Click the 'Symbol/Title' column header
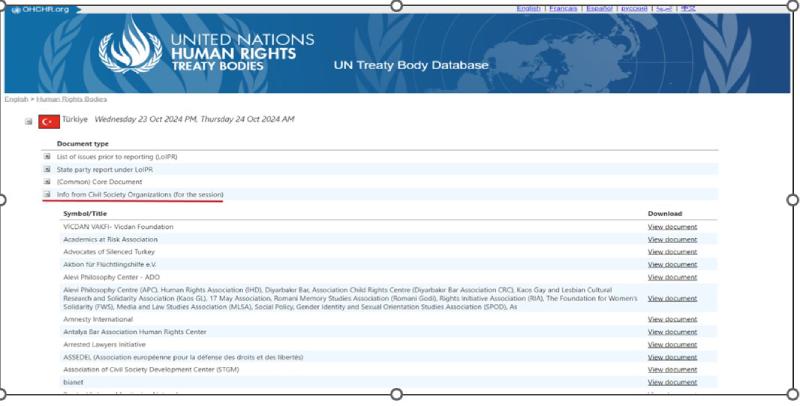The width and height of the screenshot is (800, 406). [x=85, y=213]
